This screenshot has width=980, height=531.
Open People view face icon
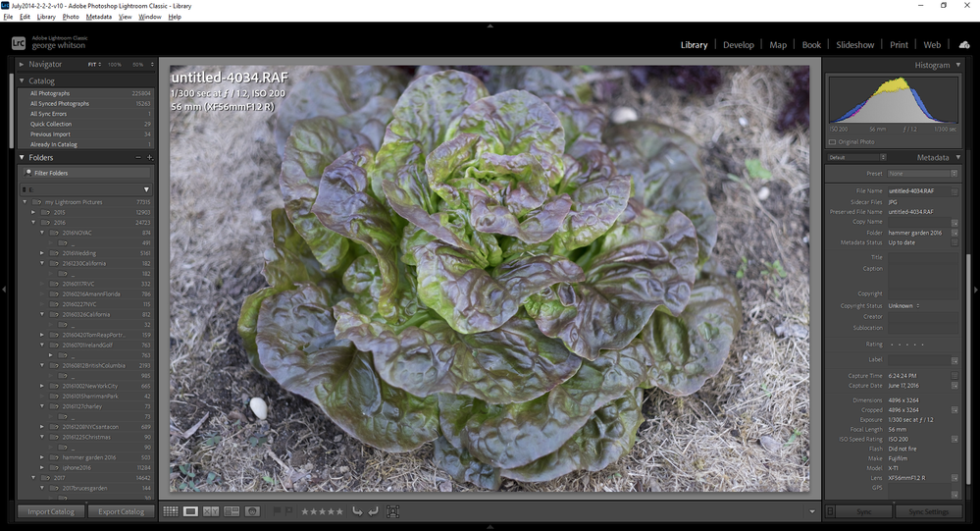pyautogui.click(x=252, y=511)
